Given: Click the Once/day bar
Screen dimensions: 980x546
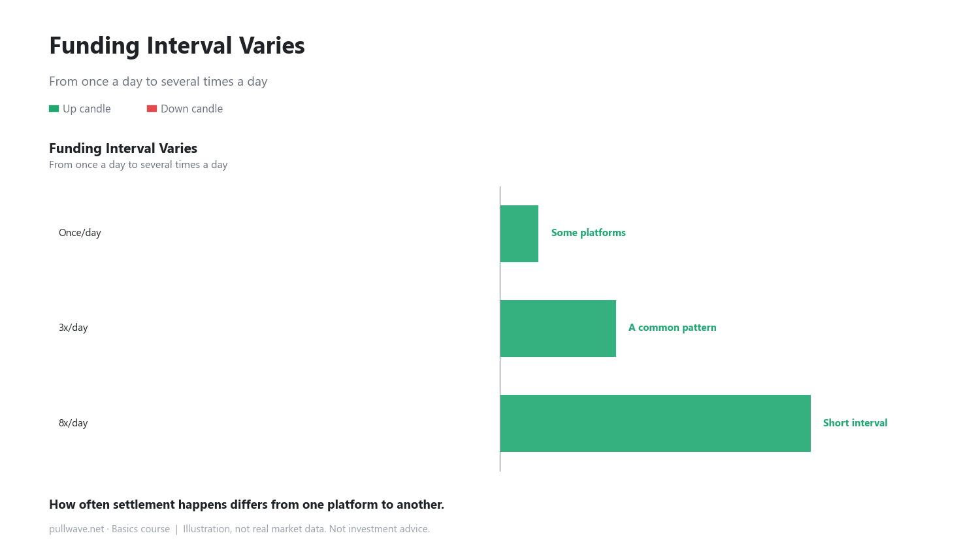Looking at the screenshot, I should 519,233.
